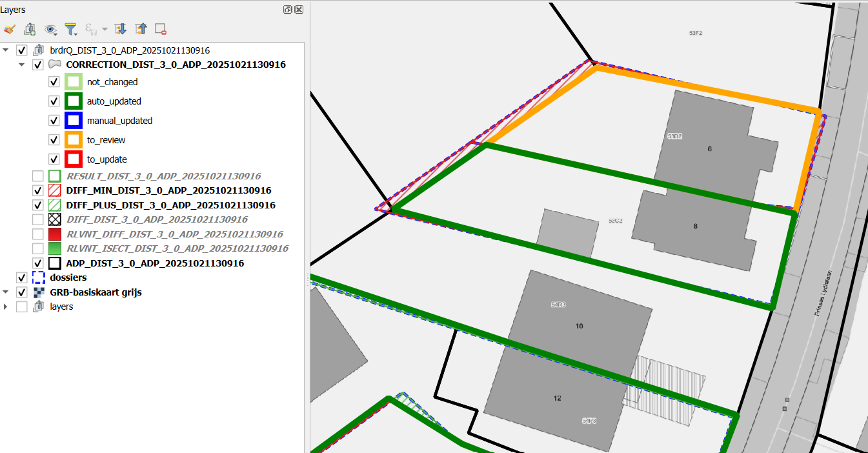Uncheck the to_review legend class checkbox
This screenshot has width=868, height=453.
[54, 140]
